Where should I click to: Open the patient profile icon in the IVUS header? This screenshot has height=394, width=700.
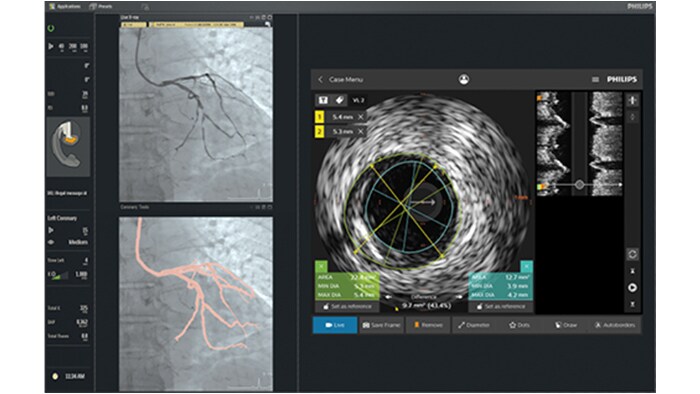click(464, 79)
